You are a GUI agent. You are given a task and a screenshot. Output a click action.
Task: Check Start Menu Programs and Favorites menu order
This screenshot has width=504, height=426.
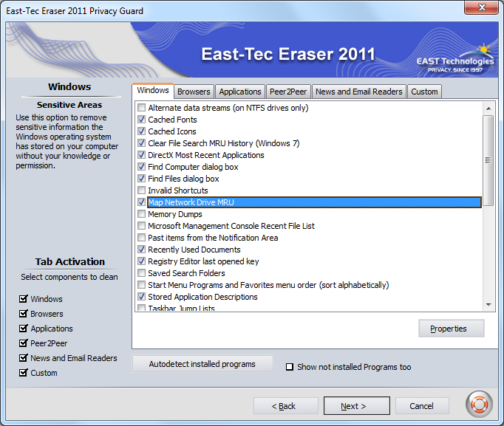[141, 285]
